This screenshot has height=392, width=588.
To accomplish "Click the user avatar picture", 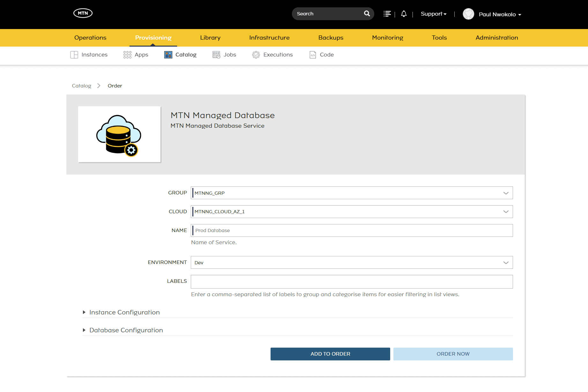I will click(468, 14).
